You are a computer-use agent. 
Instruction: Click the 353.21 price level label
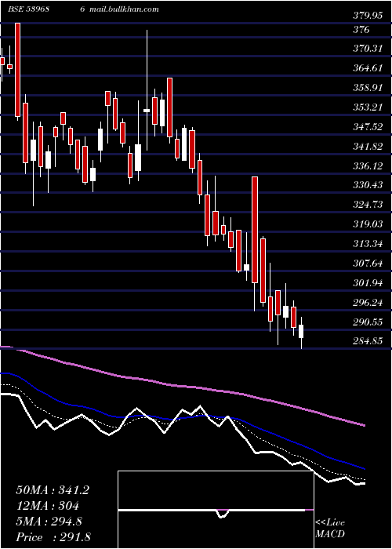pyautogui.click(x=368, y=107)
